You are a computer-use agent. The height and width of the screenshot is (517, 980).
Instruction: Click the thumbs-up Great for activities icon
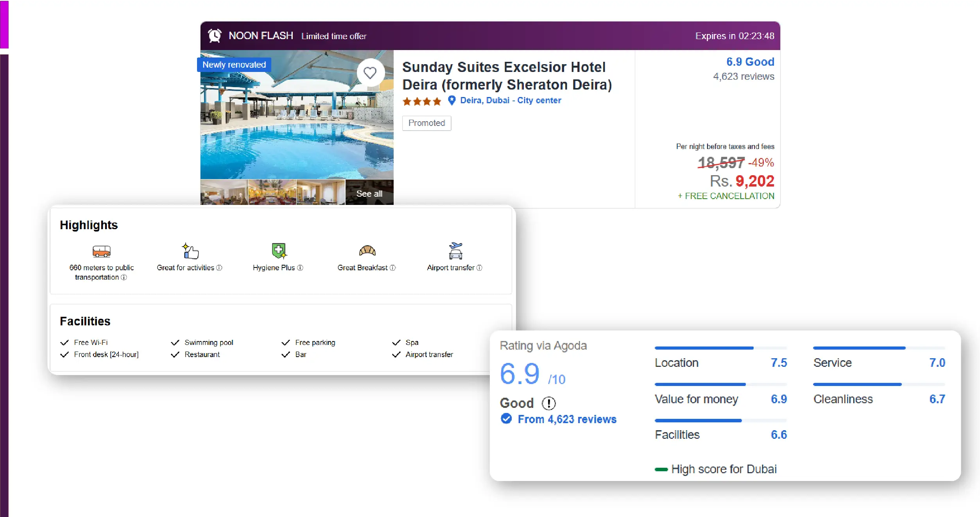(x=191, y=251)
